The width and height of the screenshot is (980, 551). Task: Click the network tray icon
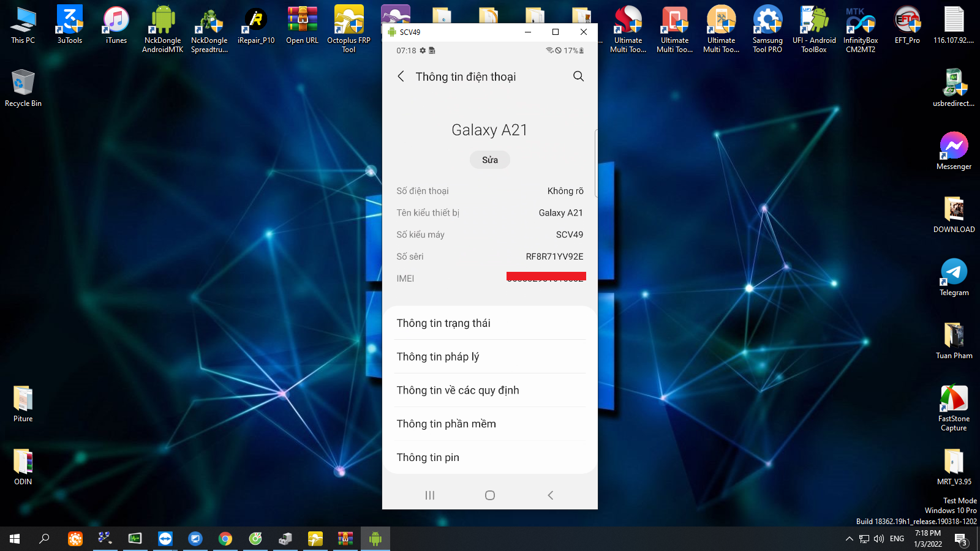[864, 539]
